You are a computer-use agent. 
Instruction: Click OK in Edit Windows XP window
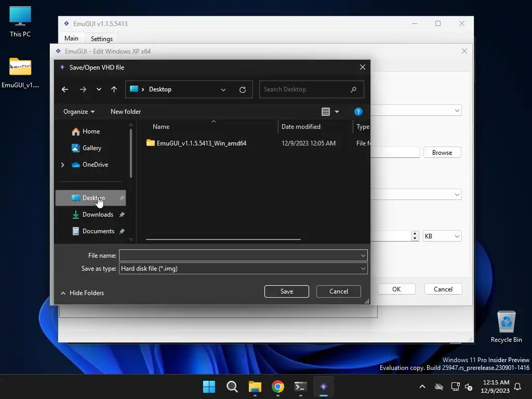pos(396,289)
